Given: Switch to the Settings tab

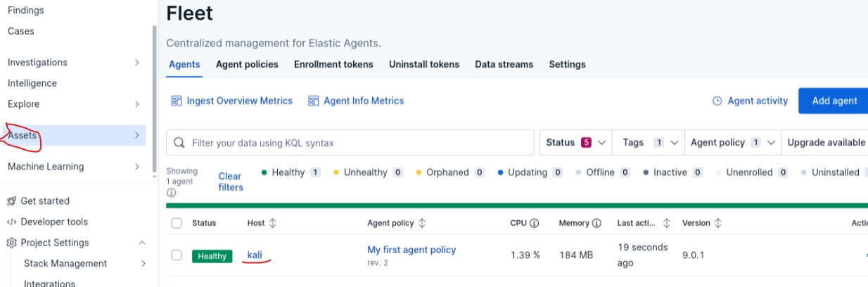Looking at the screenshot, I should point(568,64).
